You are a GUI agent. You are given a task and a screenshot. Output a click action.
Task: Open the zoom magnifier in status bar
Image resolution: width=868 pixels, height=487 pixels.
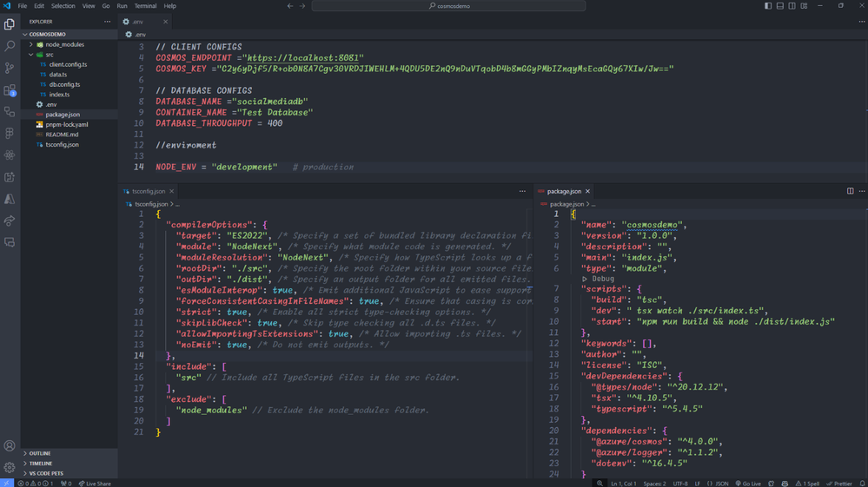tap(600, 484)
